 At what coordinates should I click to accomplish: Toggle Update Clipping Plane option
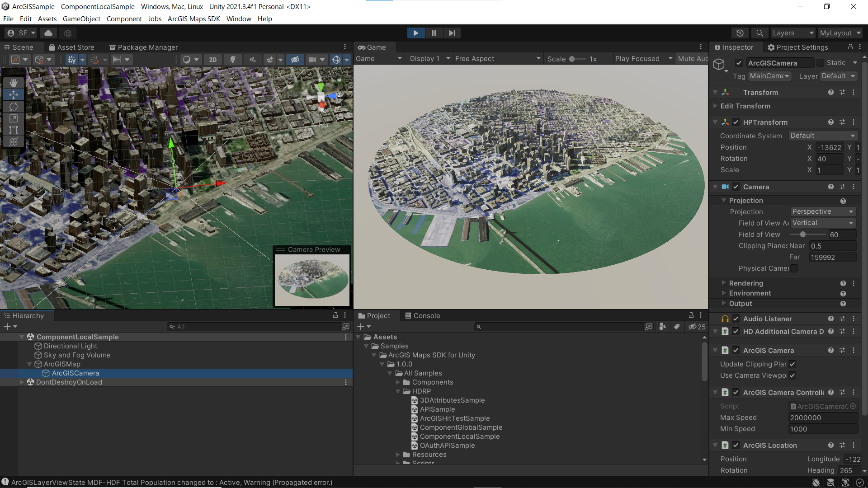click(x=793, y=364)
